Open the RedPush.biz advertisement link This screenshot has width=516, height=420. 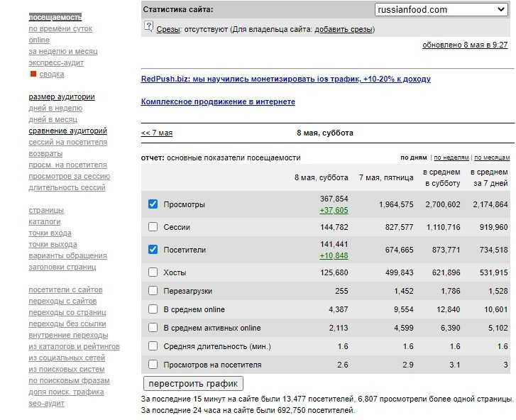[285, 79]
